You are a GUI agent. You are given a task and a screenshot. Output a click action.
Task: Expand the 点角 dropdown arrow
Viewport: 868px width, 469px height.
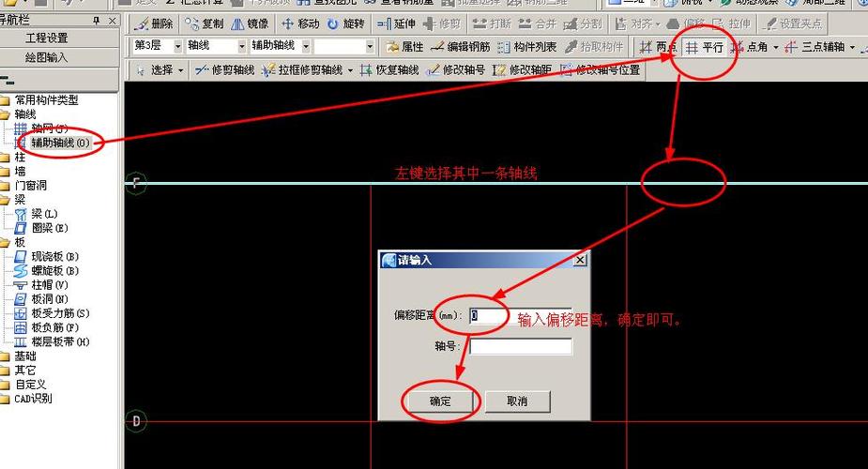pyautogui.click(x=775, y=48)
